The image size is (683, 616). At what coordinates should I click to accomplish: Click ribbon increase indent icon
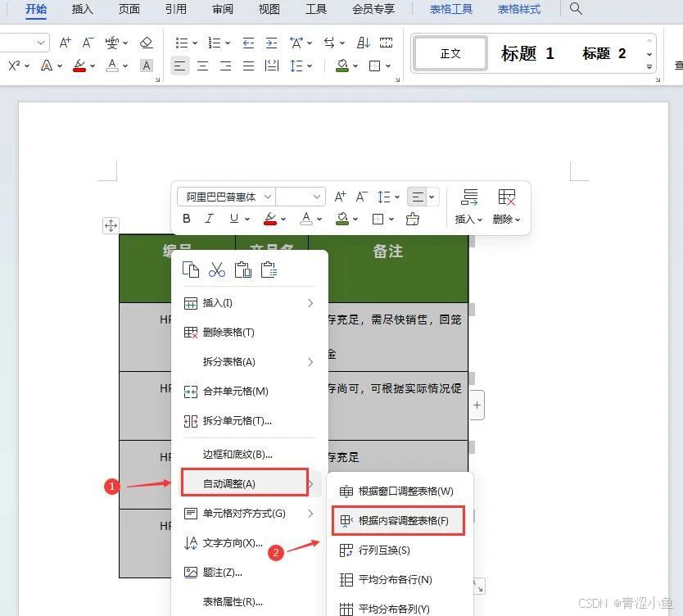click(x=271, y=43)
